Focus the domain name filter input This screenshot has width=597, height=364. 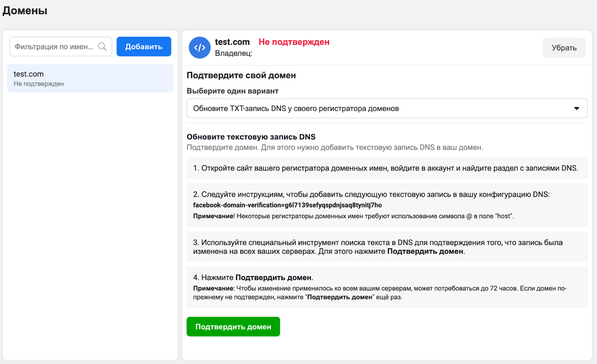(54, 47)
